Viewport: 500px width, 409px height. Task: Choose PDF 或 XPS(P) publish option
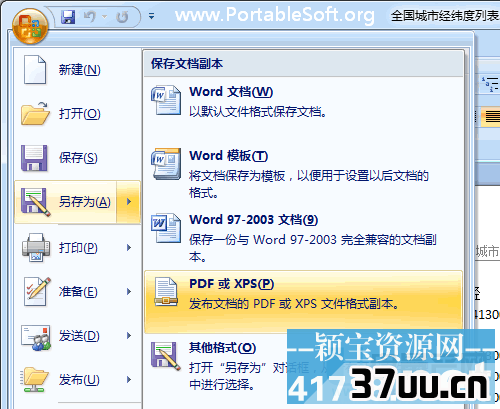(304, 302)
